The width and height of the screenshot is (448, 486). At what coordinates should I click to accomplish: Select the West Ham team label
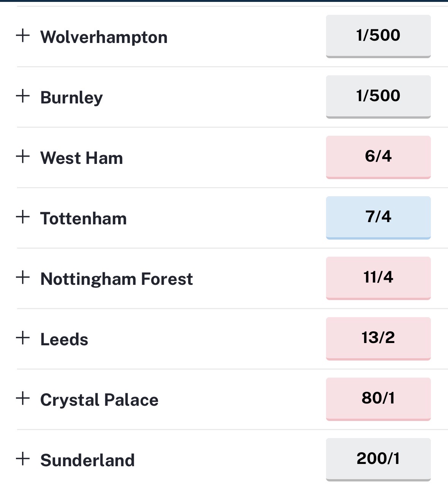point(82,158)
